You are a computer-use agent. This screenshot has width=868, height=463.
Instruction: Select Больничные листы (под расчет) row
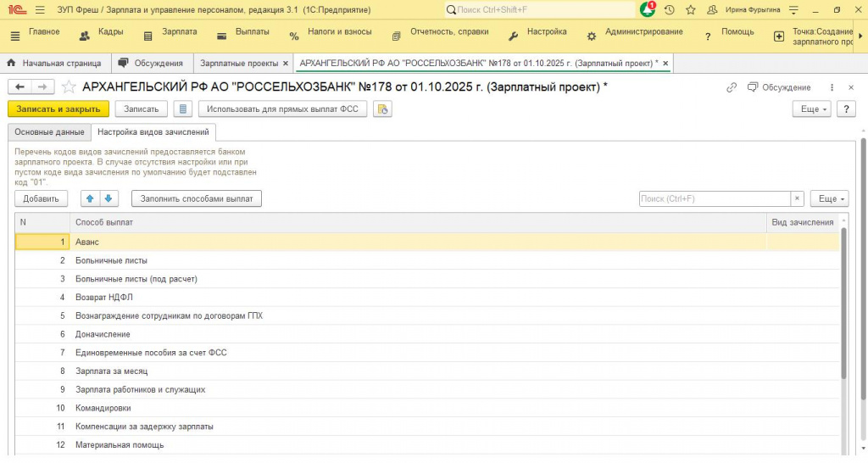click(x=427, y=279)
